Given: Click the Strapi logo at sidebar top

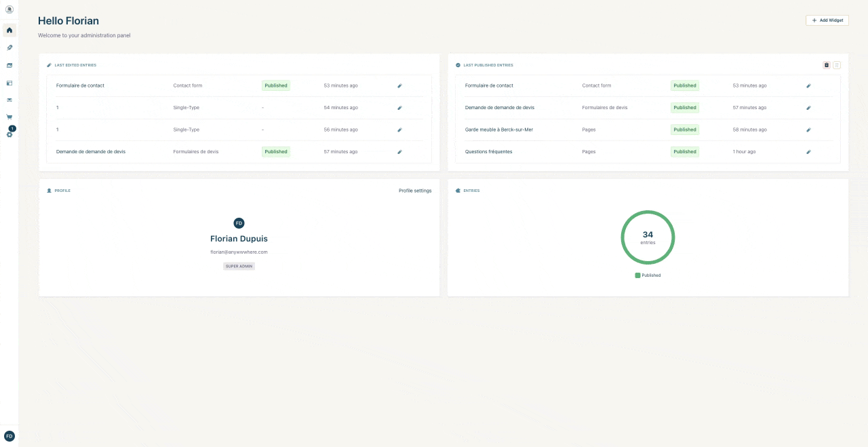Looking at the screenshot, I should (x=9, y=9).
